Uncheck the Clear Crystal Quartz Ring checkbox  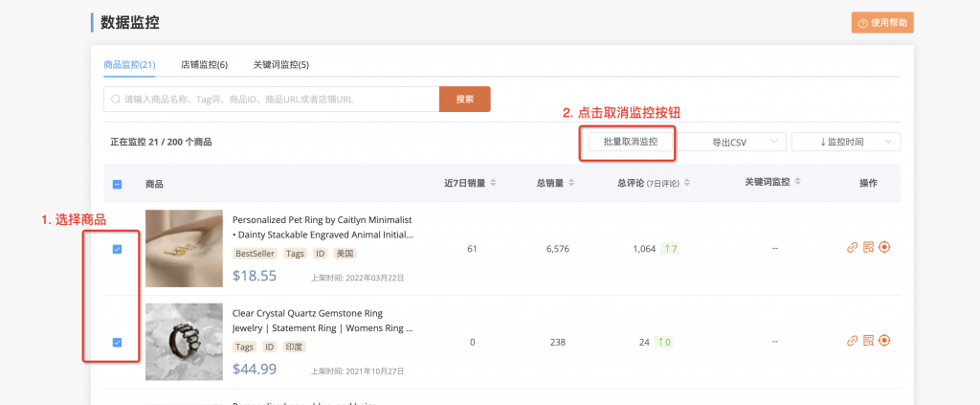click(117, 342)
